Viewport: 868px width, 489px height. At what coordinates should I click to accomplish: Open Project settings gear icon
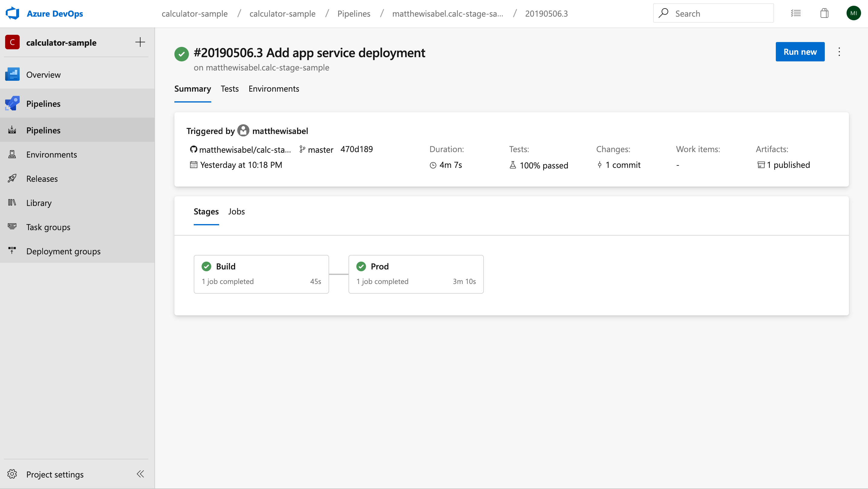pos(12,474)
